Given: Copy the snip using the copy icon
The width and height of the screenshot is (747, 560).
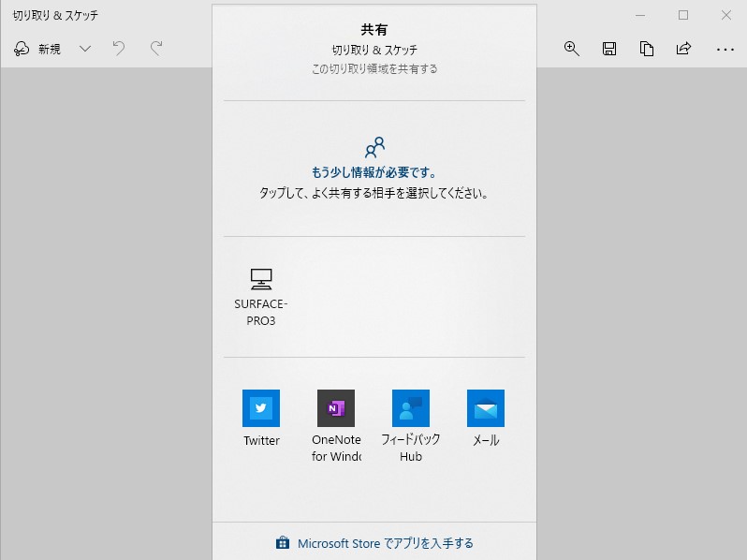Looking at the screenshot, I should pos(647,49).
